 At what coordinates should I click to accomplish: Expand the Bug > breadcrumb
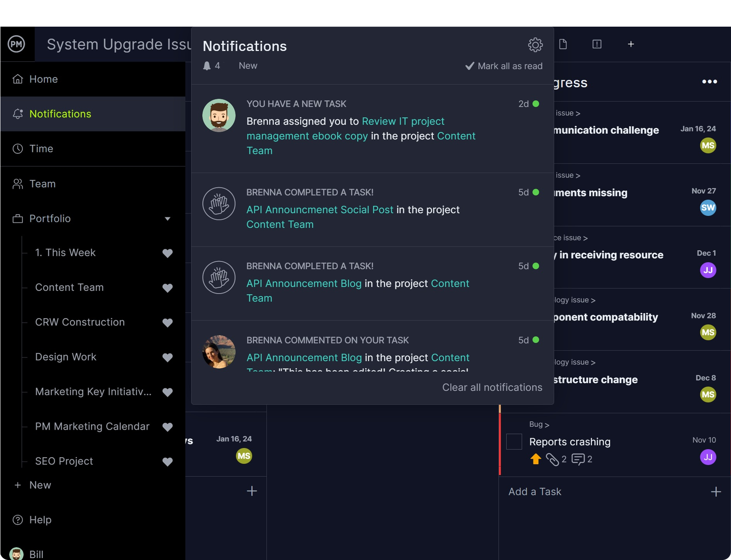(539, 424)
